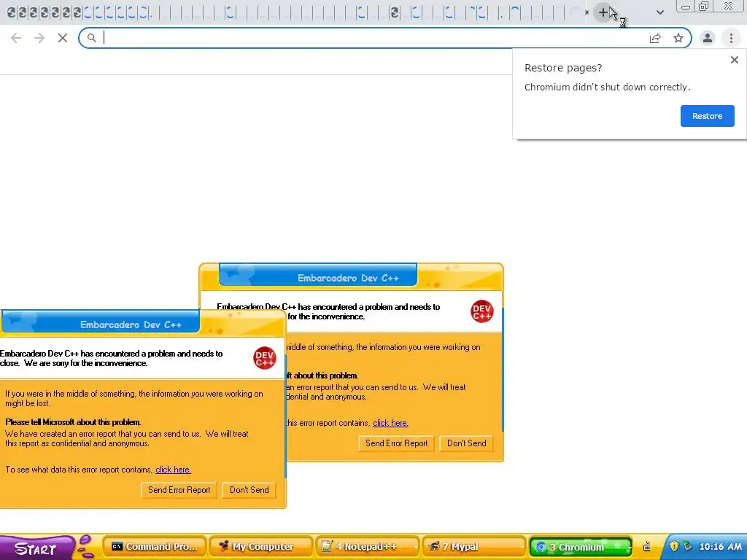The height and width of the screenshot is (560, 747).
Task: Restore the previously open pages
Action: pos(707,116)
